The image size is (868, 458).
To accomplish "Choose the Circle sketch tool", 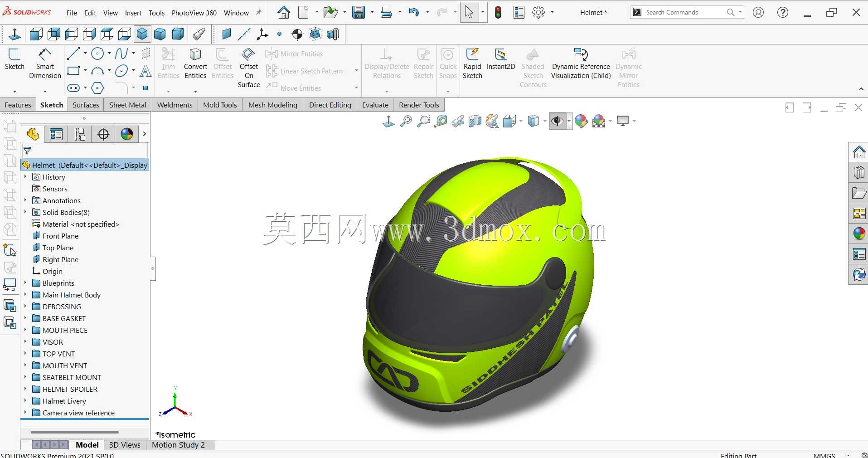I will pyautogui.click(x=97, y=54).
